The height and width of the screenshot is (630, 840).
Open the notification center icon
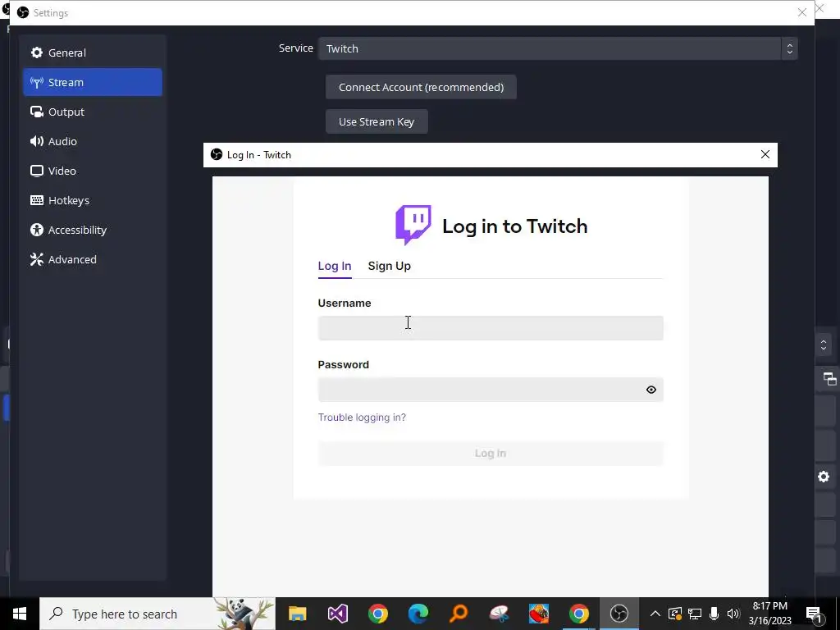click(814, 614)
